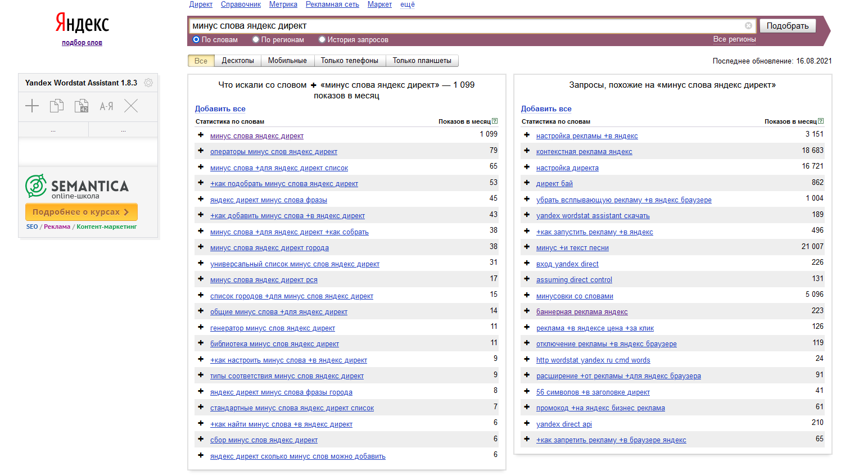This screenshot has height=475, width=868.
Task: Add phrase 'генератор минус слов яндекс директ'
Action: tap(201, 327)
